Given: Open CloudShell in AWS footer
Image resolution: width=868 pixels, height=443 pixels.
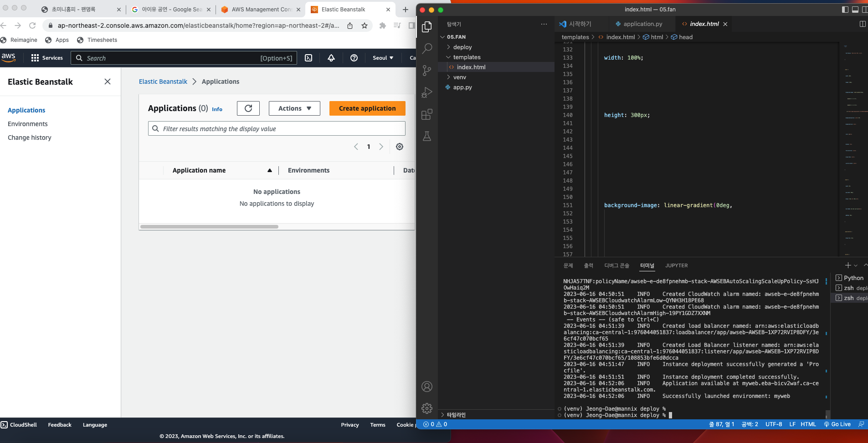Looking at the screenshot, I should point(19,425).
